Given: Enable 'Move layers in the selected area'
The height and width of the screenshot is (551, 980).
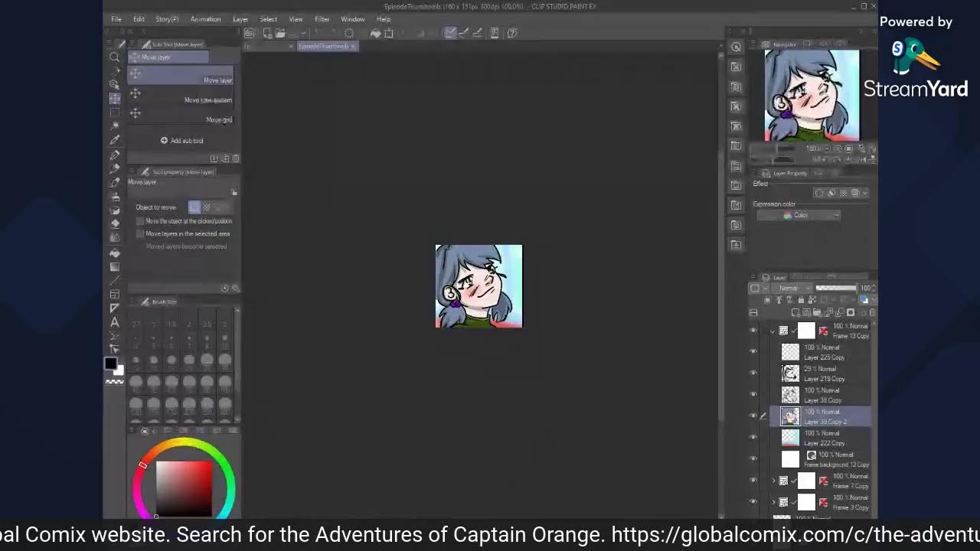Looking at the screenshot, I should point(140,233).
